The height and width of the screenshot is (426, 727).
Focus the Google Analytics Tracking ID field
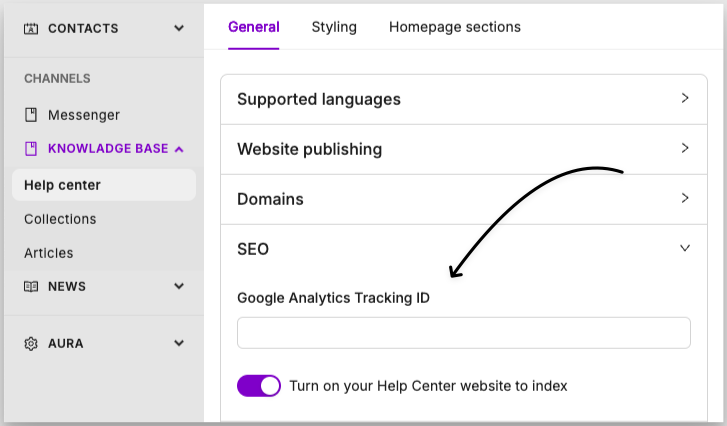(x=464, y=333)
